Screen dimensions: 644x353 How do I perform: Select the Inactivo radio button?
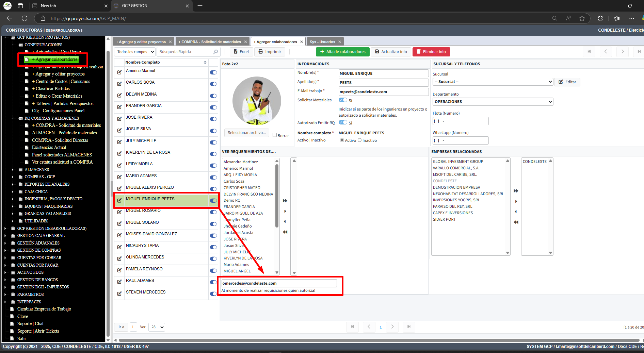pyautogui.click(x=359, y=140)
